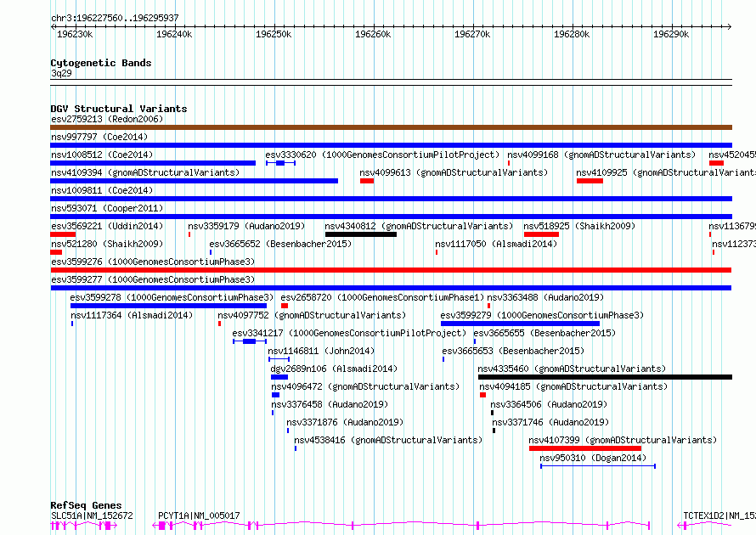Click nsv4538416 gnomADStructuralVariants label

click(388, 440)
